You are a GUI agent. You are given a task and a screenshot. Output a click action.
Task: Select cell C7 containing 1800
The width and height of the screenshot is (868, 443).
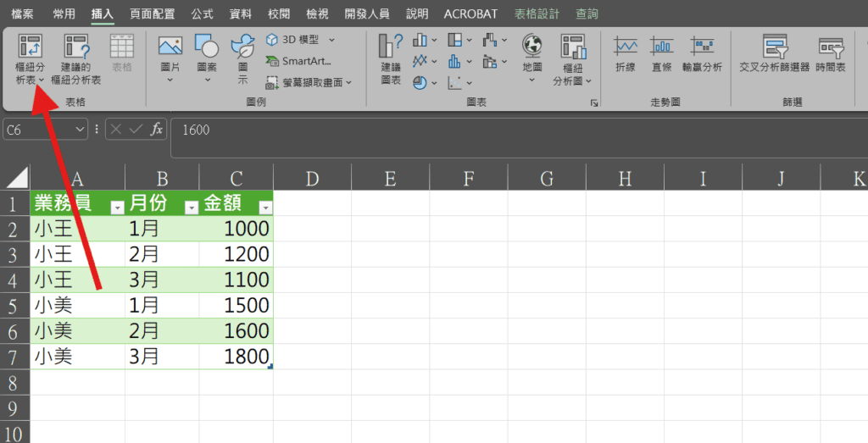tap(236, 357)
